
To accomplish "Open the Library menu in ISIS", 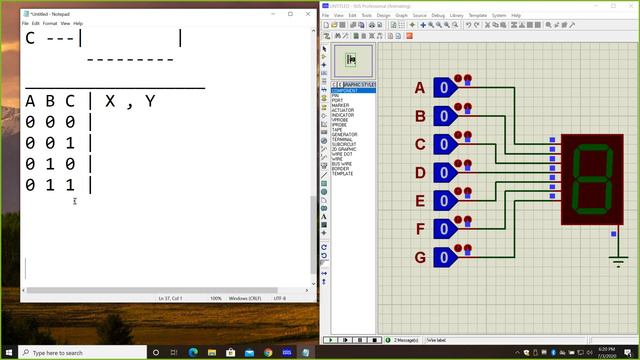I will coord(456,16).
